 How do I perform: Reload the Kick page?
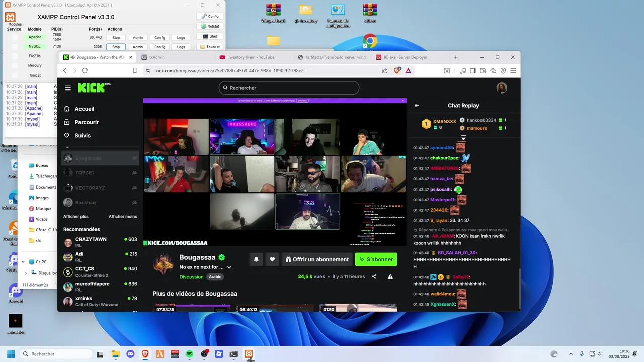click(x=85, y=71)
